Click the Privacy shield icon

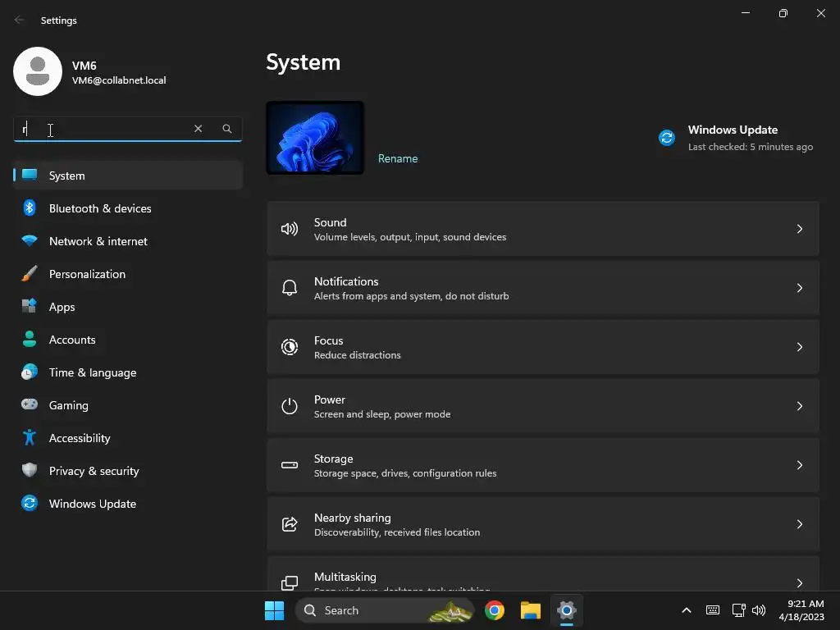click(30, 470)
